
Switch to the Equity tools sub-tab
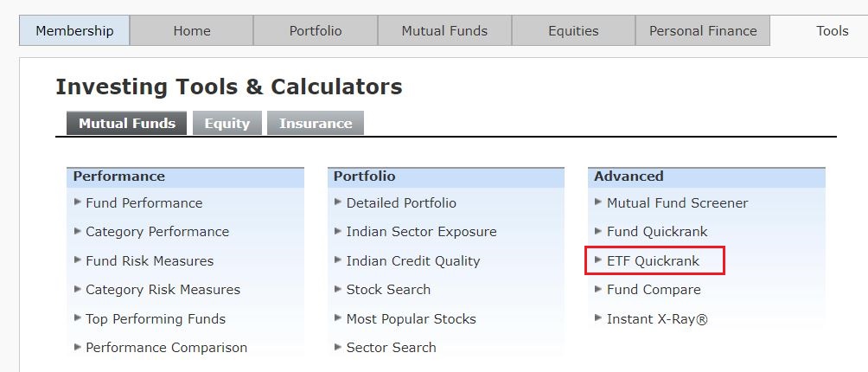227,124
